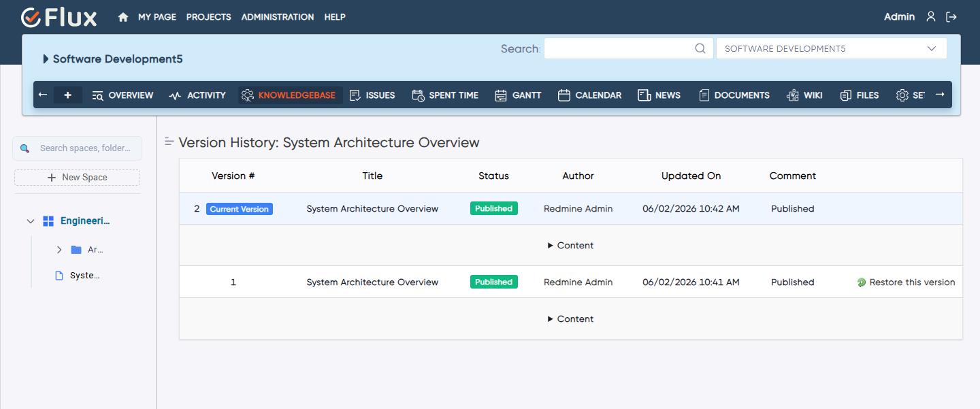Open the Engineeri... space in tree

[85, 221]
